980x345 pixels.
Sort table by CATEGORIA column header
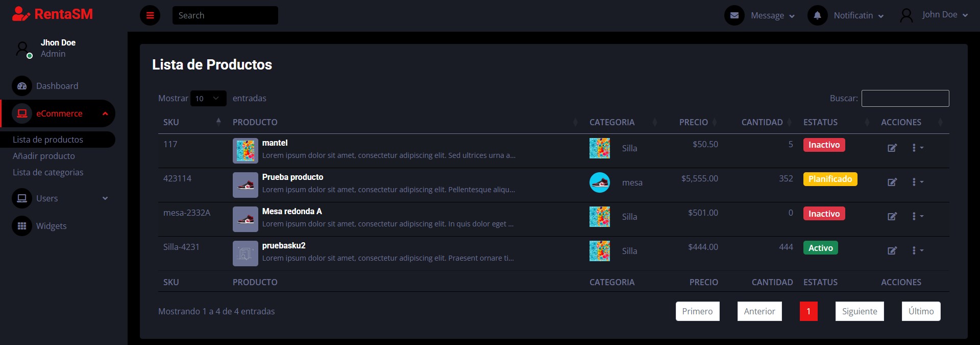pos(623,122)
